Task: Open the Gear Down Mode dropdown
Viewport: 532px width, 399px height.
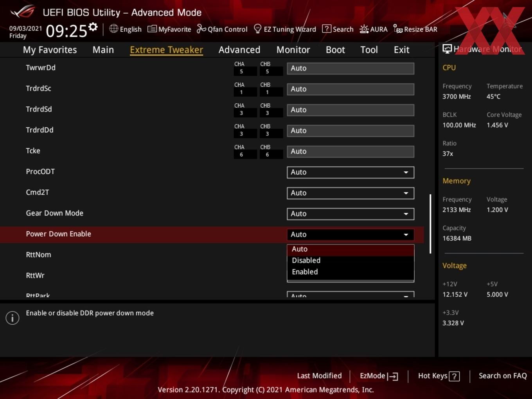Action: (350, 214)
